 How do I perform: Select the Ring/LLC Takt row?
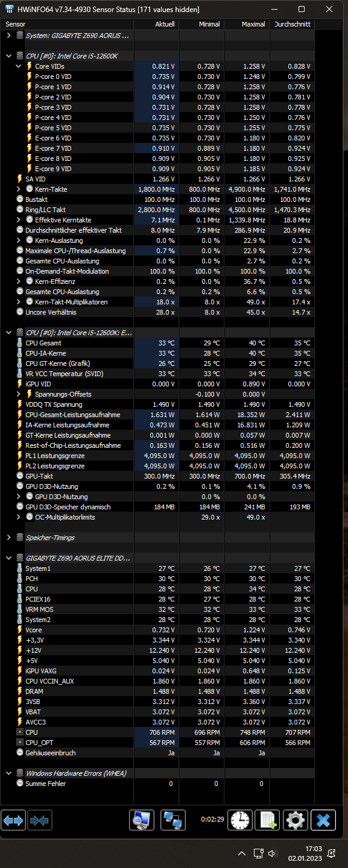click(157, 210)
